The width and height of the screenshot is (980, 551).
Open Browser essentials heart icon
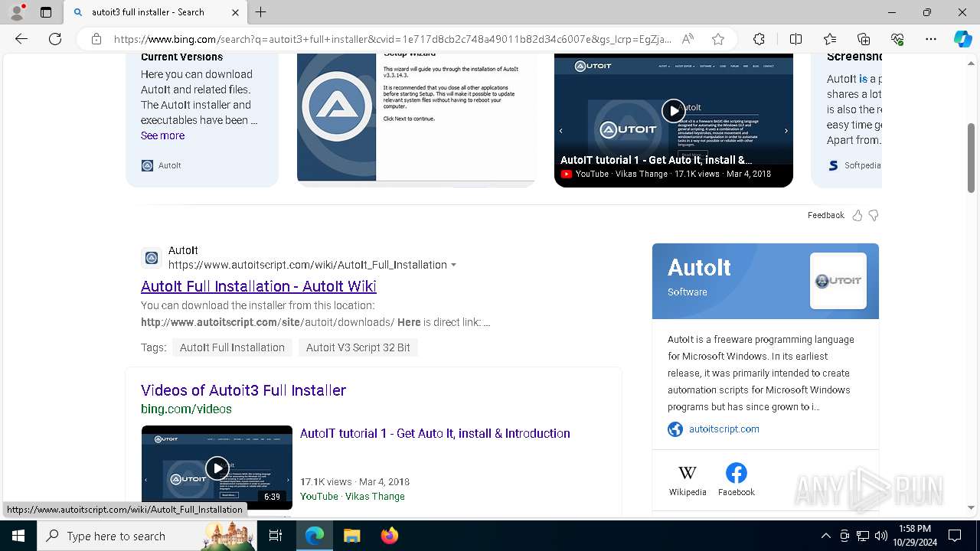point(897,39)
